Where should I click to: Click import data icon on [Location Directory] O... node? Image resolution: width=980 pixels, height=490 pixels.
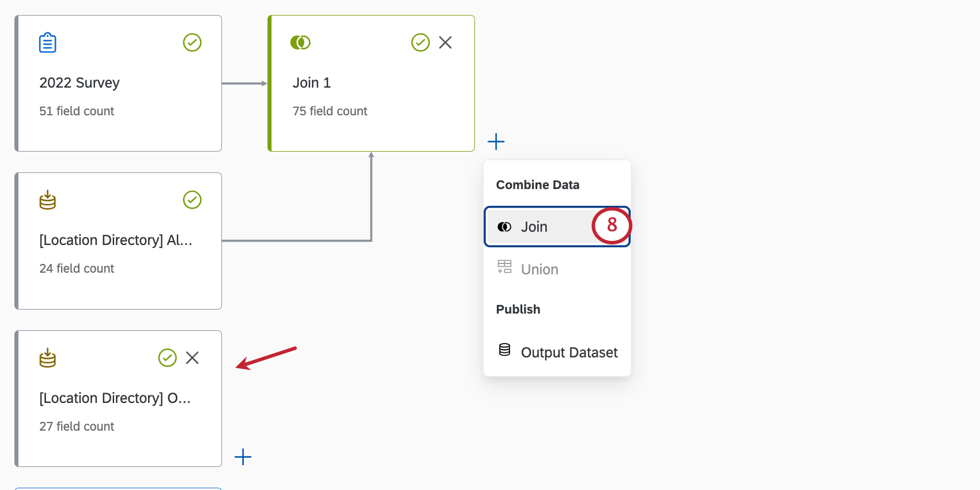point(47,357)
